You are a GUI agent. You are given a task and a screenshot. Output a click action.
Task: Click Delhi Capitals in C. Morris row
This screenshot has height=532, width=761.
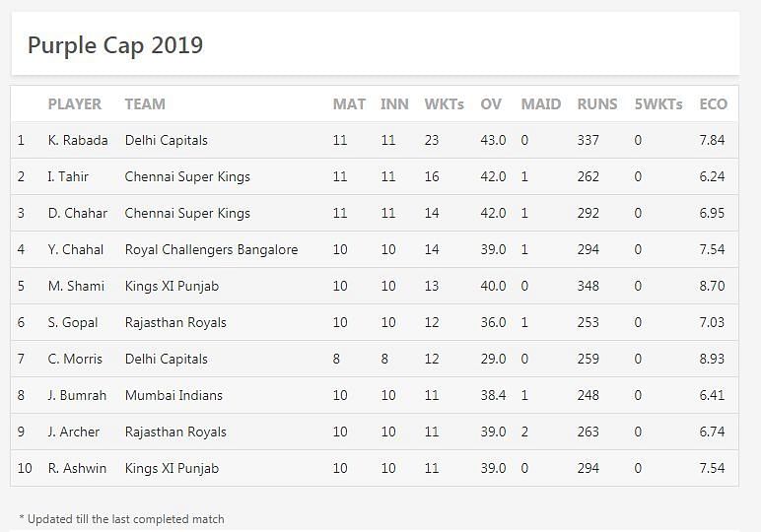click(x=166, y=359)
